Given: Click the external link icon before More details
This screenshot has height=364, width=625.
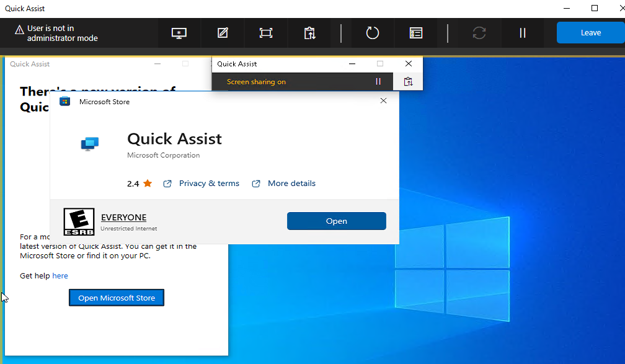Looking at the screenshot, I should point(256,184).
